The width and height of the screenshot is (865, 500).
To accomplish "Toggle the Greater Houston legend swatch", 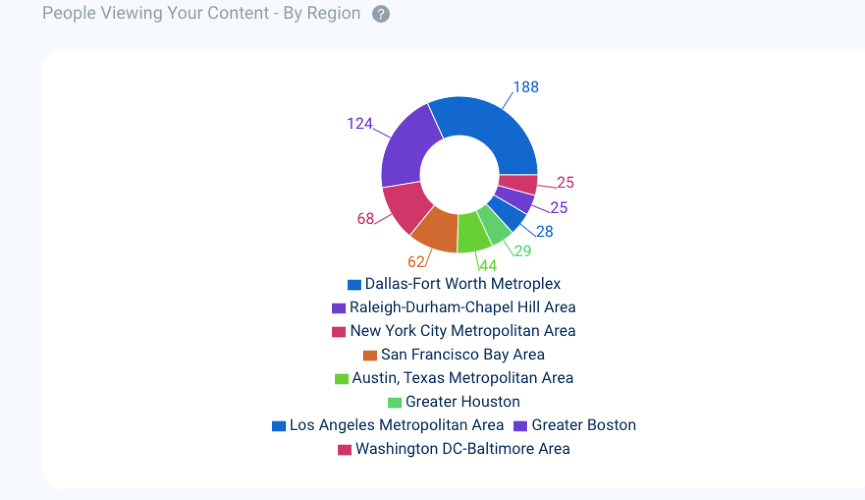I will click(395, 403).
